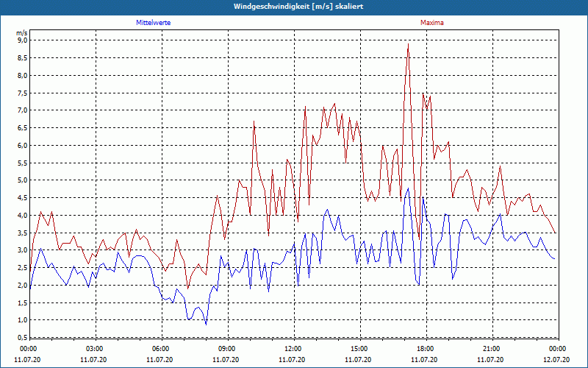
Task: Click the 7,5 y-axis value
Action: pyautogui.click(x=23, y=93)
